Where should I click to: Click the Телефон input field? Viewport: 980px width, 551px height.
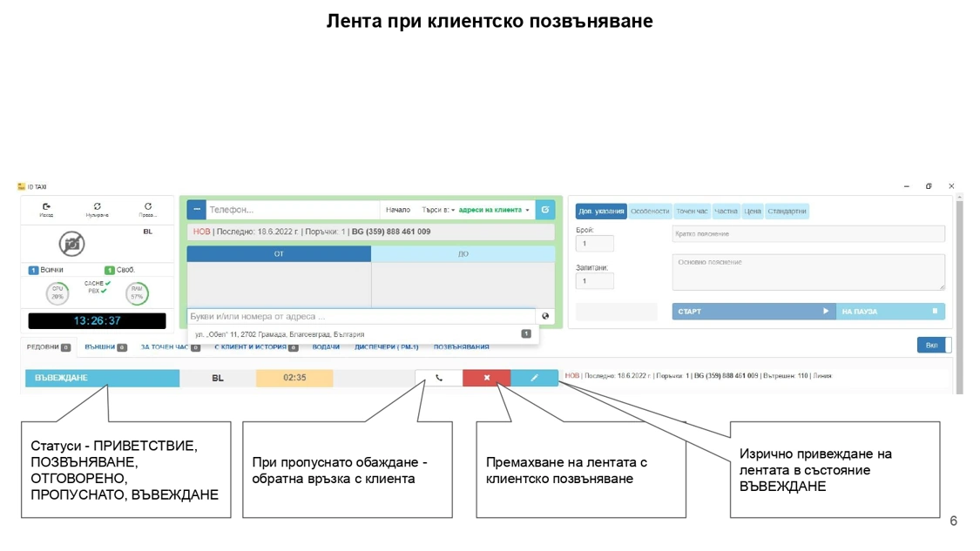coord(292,210)
